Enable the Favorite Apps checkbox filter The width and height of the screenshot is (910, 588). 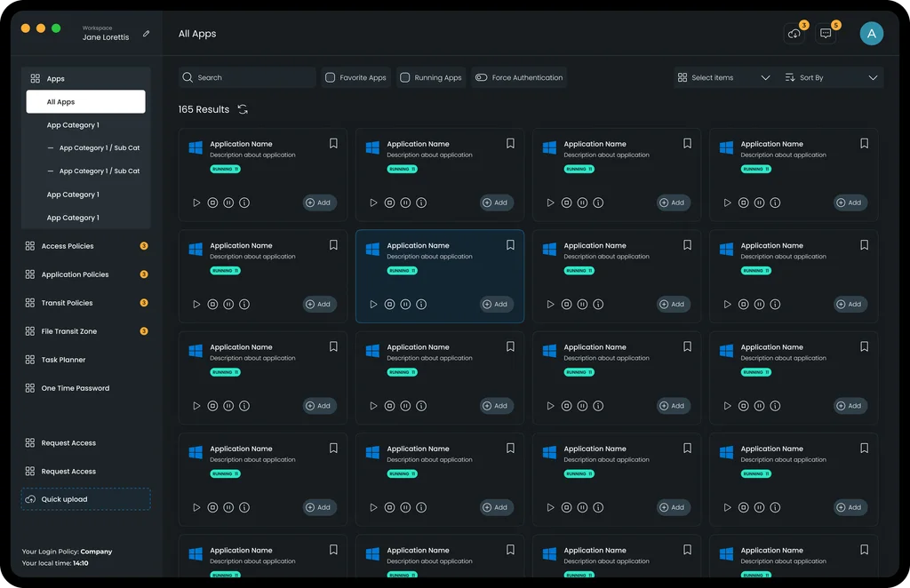330,77
